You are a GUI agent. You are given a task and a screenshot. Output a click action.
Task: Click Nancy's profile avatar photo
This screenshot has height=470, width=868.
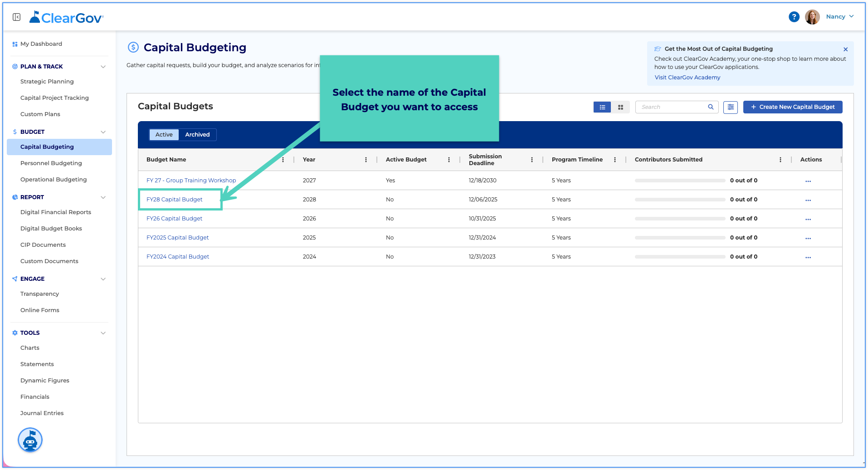(x=812, y=17)
